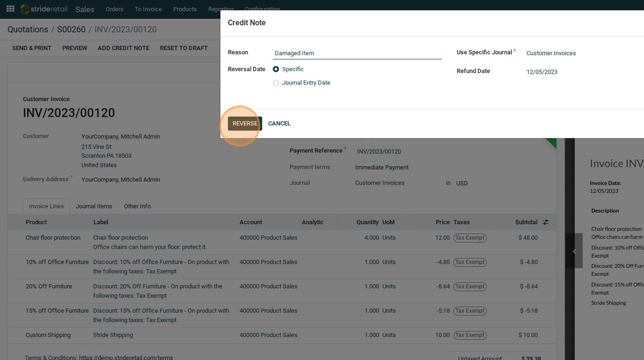Open the Products menu
This screenshot has width=644, height=360.
pos(185,9)
